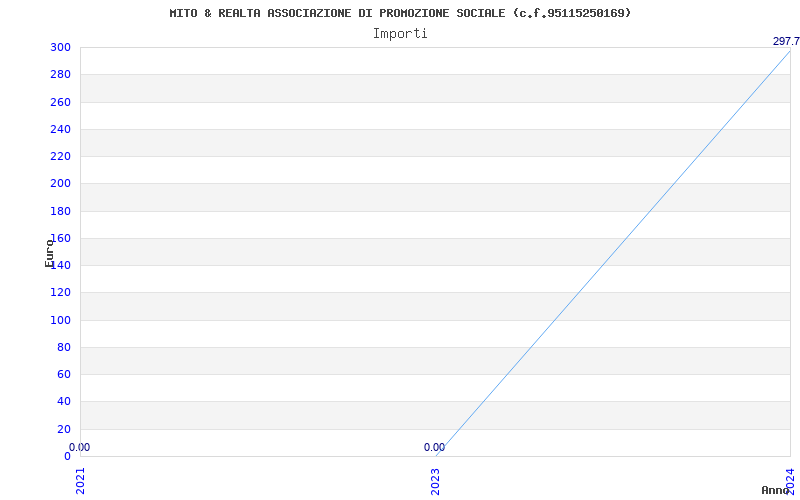Click the Anno x-axis title

click(775, 490)
